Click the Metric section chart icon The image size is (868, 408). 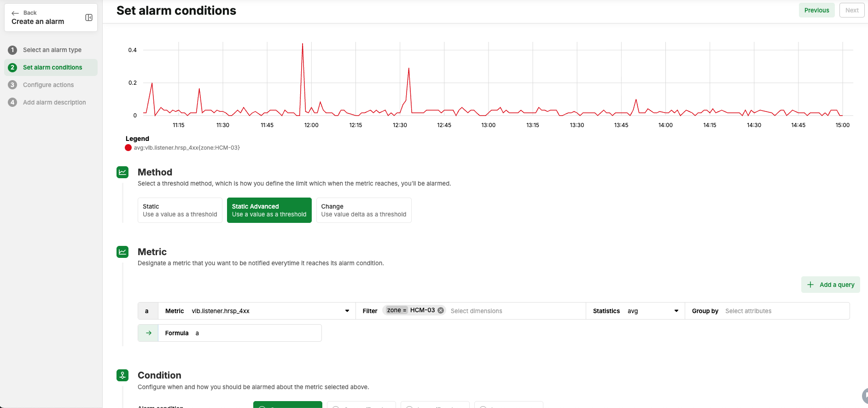pyautogui.click(x=122, y=252)
